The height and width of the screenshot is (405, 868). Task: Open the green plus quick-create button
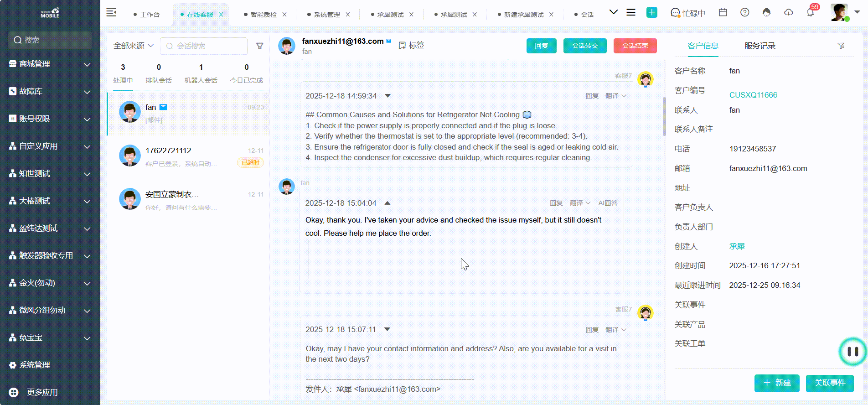pyautogui.click(x=652, y=12)
